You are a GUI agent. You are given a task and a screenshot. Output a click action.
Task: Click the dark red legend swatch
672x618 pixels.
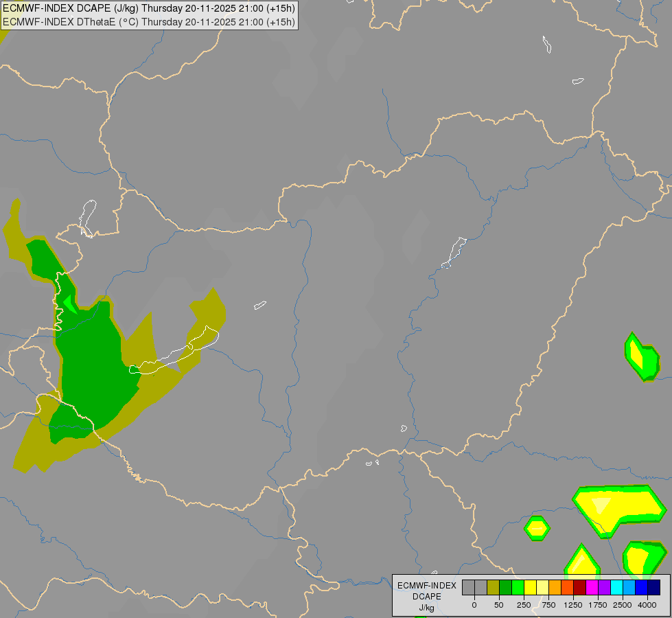(580, 588)
